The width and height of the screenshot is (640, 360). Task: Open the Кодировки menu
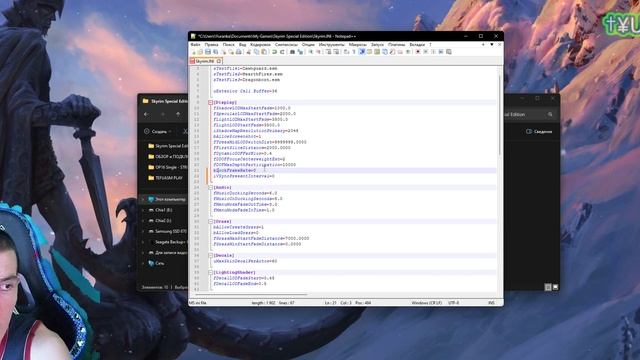[260, 44]
